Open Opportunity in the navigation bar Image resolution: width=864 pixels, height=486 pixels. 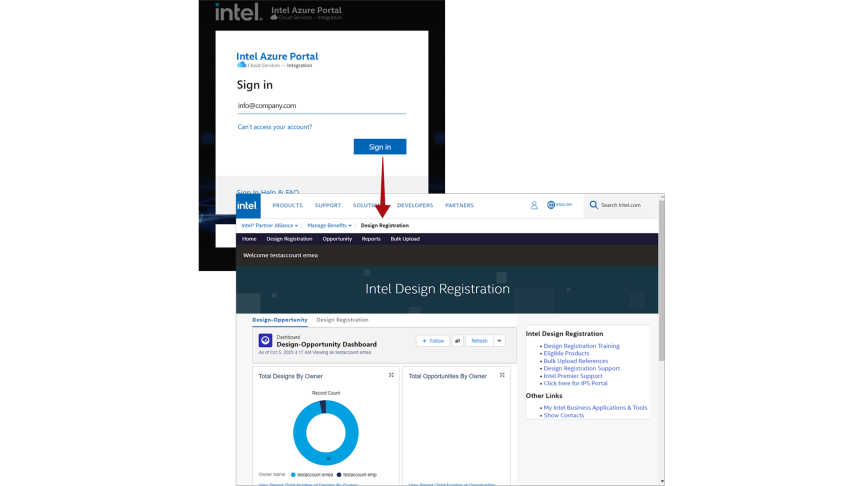tap(337, 239)
